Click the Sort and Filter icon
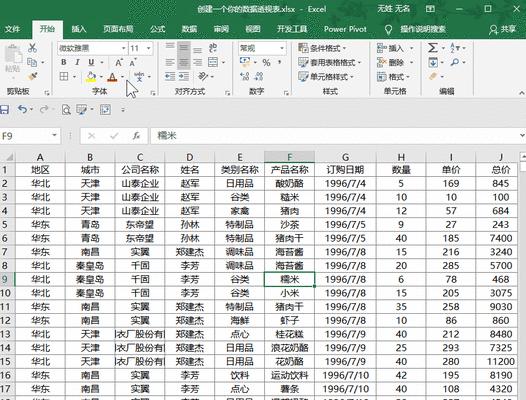 click(x=455, y=48)
